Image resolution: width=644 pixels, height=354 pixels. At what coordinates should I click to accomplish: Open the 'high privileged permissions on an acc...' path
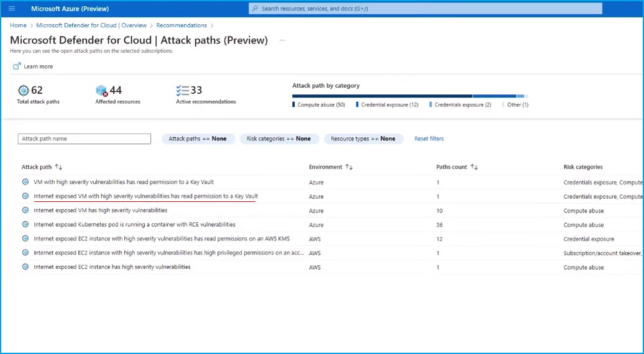tap(169, 253)
